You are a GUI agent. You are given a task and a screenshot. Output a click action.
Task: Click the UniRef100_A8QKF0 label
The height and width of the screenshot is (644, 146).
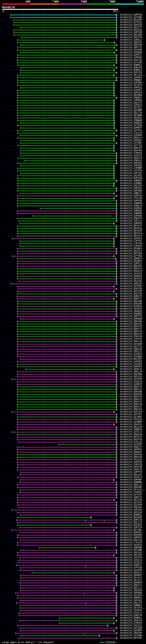click(x=131, y=98)
